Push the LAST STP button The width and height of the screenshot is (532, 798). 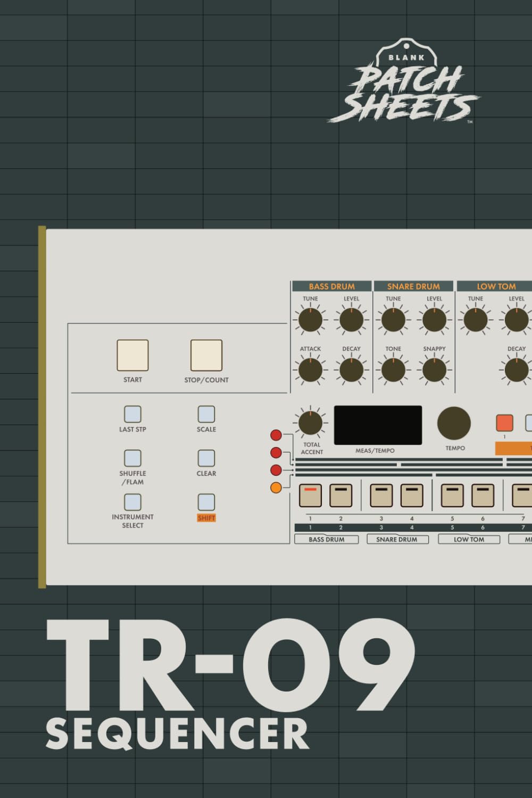(x=132, y=414)
